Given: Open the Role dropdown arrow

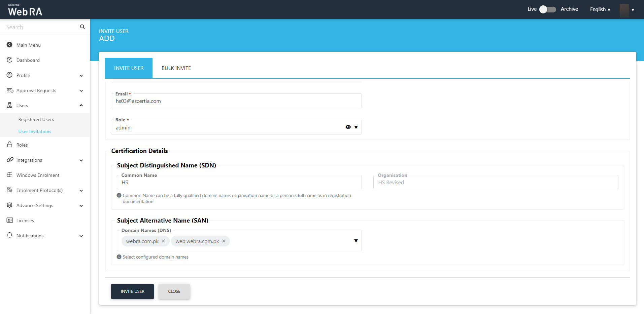Looking at the screenshot, I should [356, 127].
